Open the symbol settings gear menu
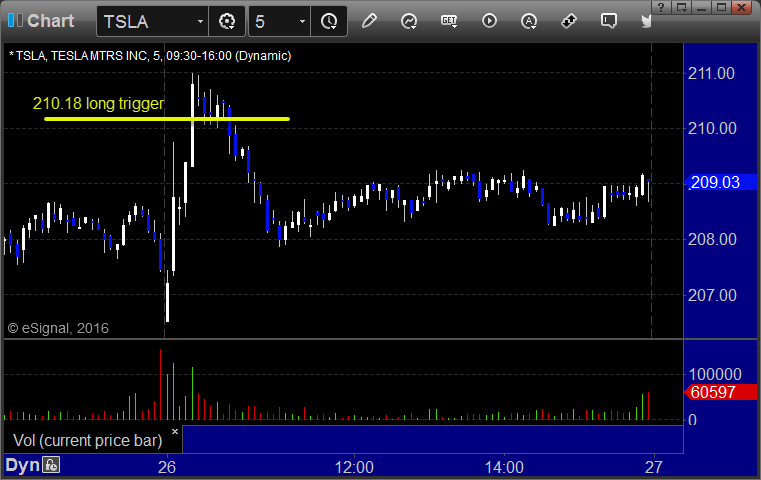This screenshot has height=480, width=761. [x=227, y=21]
